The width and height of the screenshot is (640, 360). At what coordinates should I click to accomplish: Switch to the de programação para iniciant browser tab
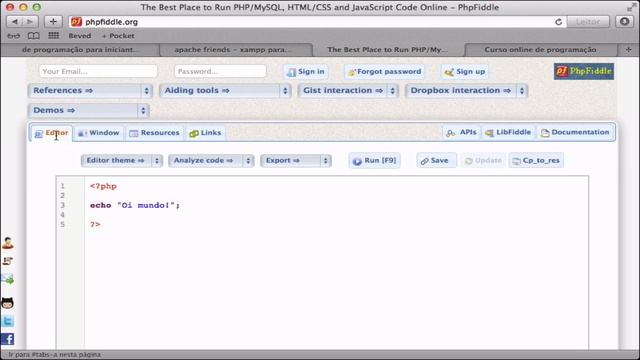80,49
